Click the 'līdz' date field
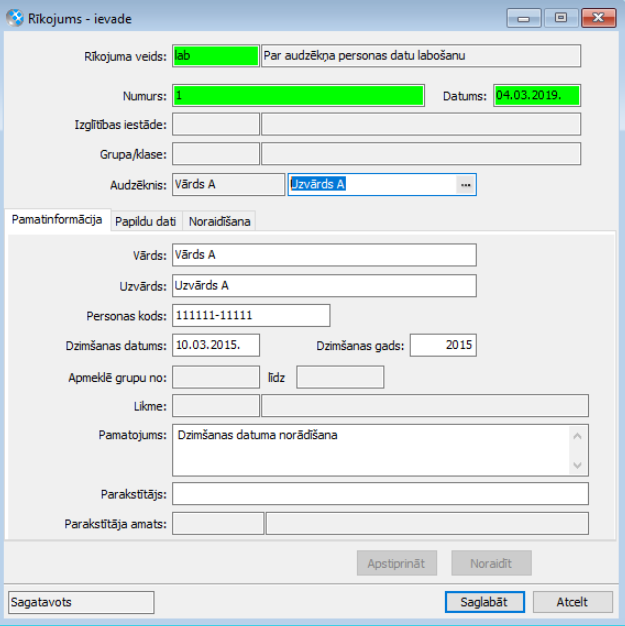The image size is (625, 626). tap(340, 377)
